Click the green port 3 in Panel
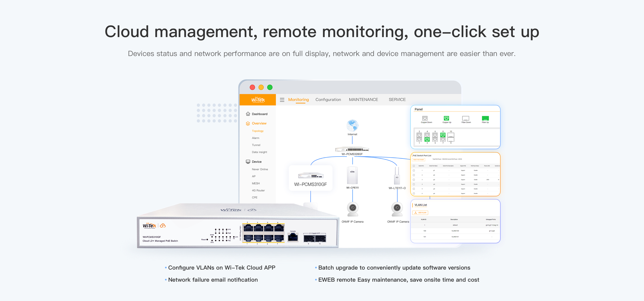Screen dimensions: 644x301 [x=427, y=139]
